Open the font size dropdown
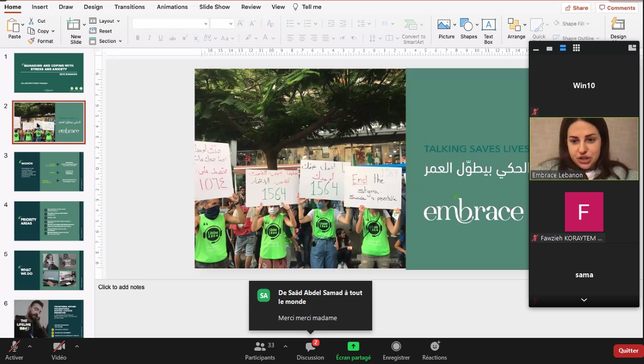The width and height of the screenshot is (644, 364). tap(230, 24)
